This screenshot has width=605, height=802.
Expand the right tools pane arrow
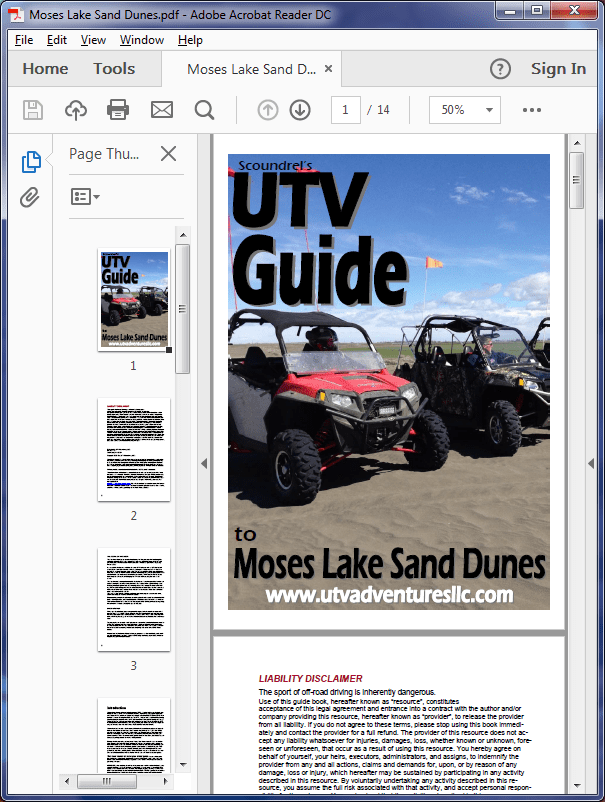click(591, 463)
